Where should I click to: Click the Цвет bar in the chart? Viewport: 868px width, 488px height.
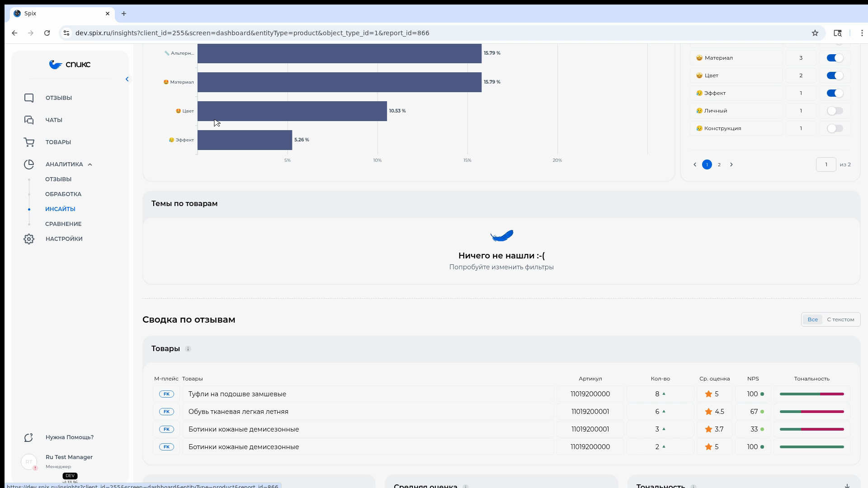tap(292, 111)
